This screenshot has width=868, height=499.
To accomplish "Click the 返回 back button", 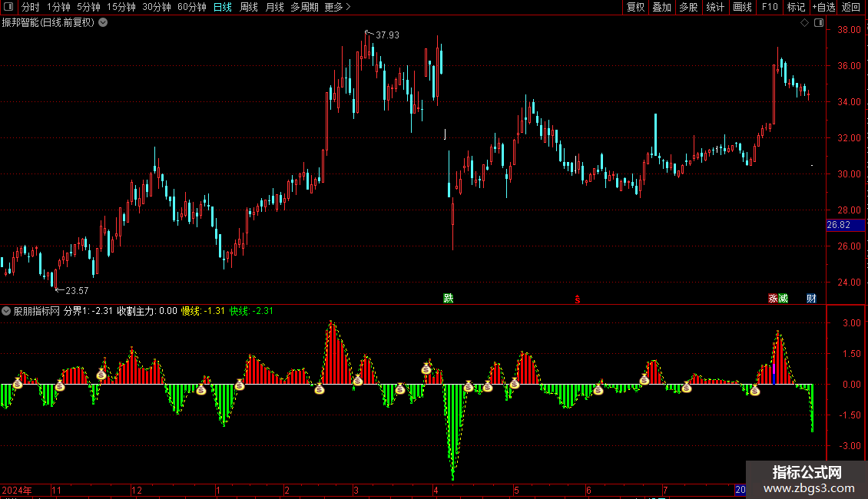I will point(851,7).
